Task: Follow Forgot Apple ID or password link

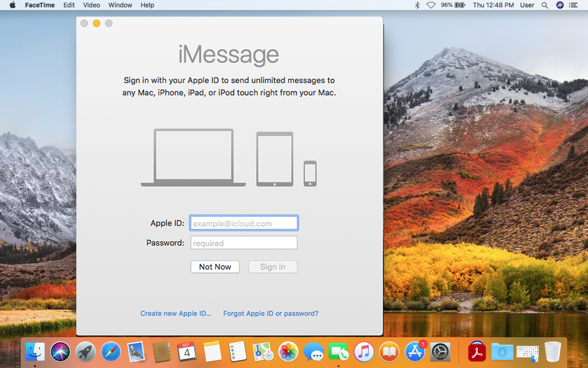Action: tap(271, 313)
